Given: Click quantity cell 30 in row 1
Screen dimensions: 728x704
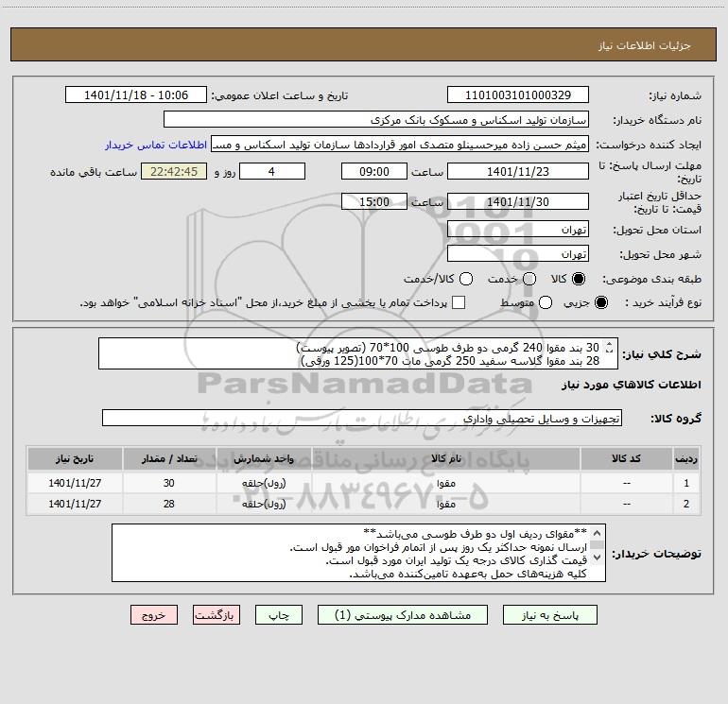Looking at the screenshot, I should 169,483.
